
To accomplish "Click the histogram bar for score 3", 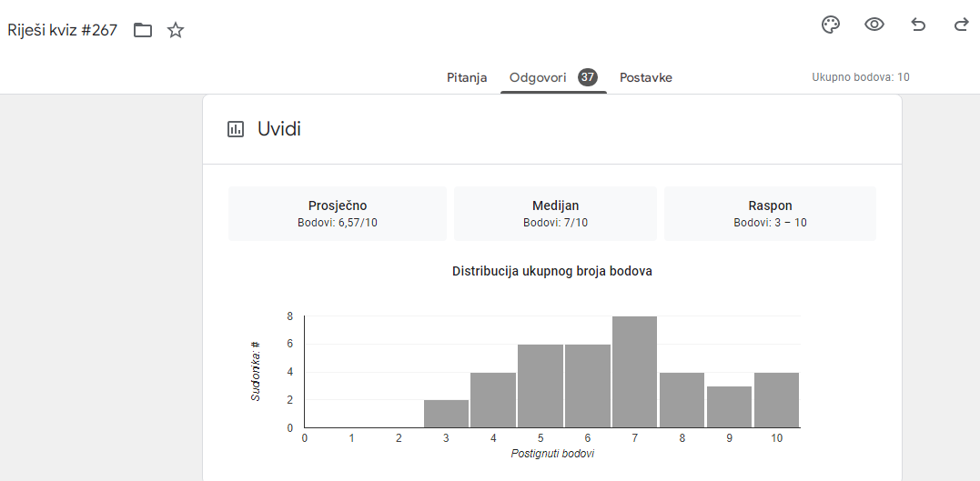I will coord(446,414).
